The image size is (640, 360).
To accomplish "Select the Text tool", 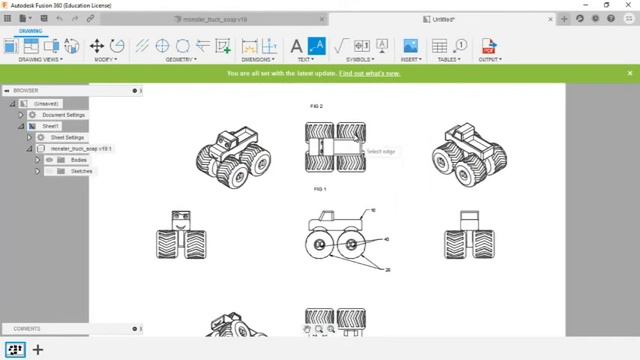I will (x=296, y=46).
